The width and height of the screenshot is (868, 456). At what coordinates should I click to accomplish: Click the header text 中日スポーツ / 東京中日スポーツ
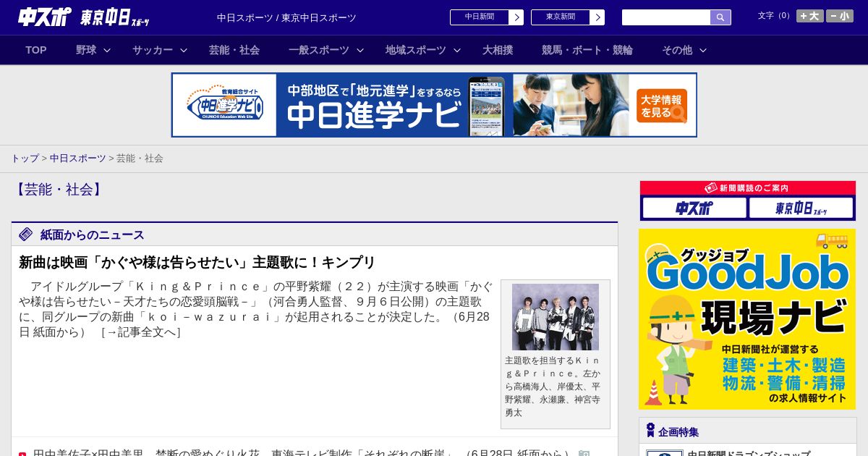pos(286,17)
